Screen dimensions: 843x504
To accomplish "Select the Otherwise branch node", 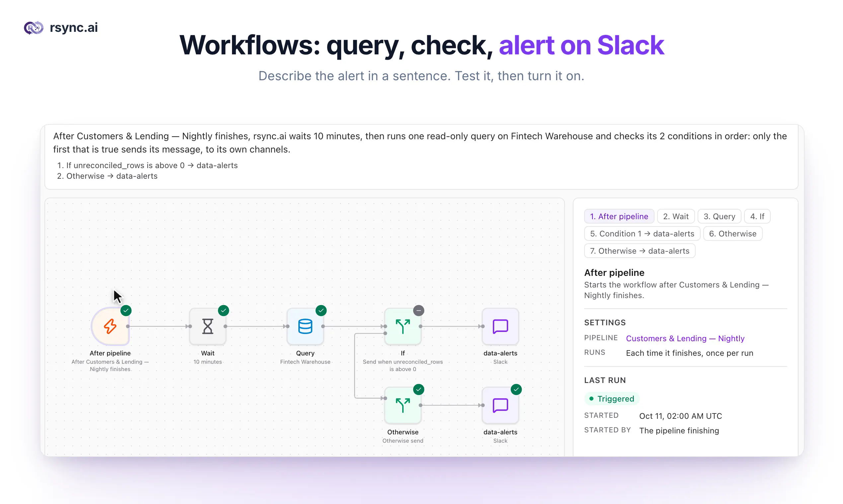I will pyautogui.click(x=403, y=405).
